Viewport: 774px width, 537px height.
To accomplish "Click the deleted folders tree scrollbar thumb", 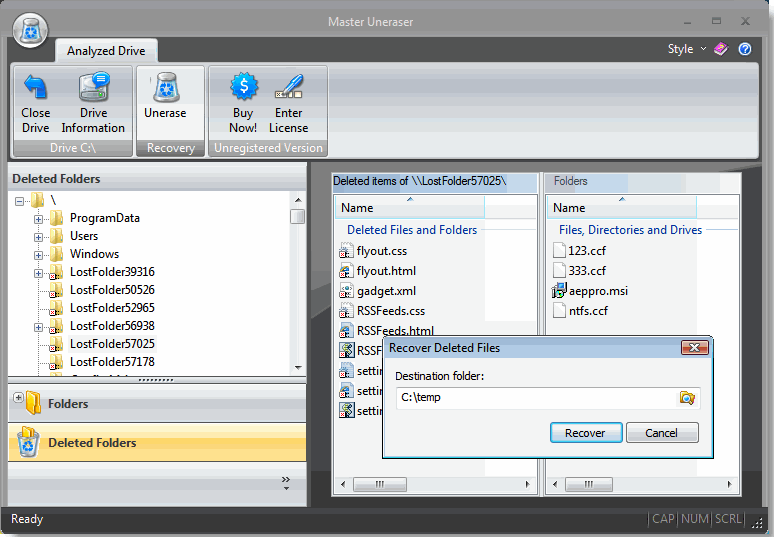I will 298,216.
